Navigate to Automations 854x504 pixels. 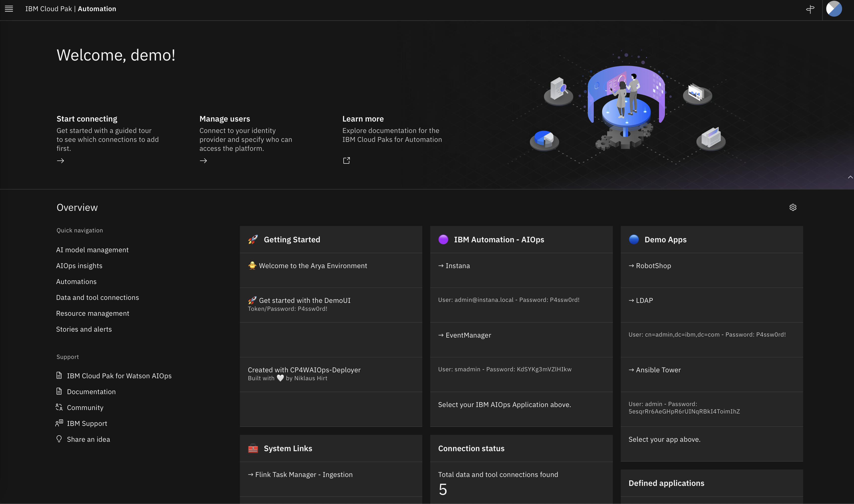(x=76, y=282)
